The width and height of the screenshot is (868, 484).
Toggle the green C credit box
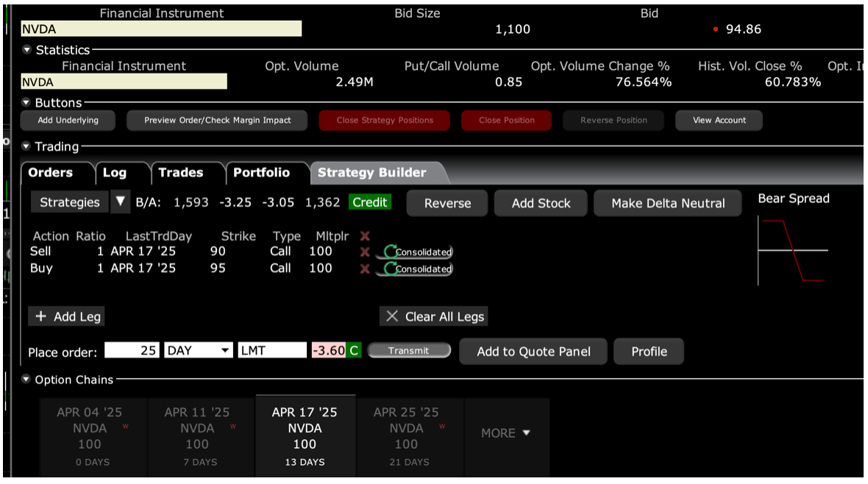(x=354, y=351)
